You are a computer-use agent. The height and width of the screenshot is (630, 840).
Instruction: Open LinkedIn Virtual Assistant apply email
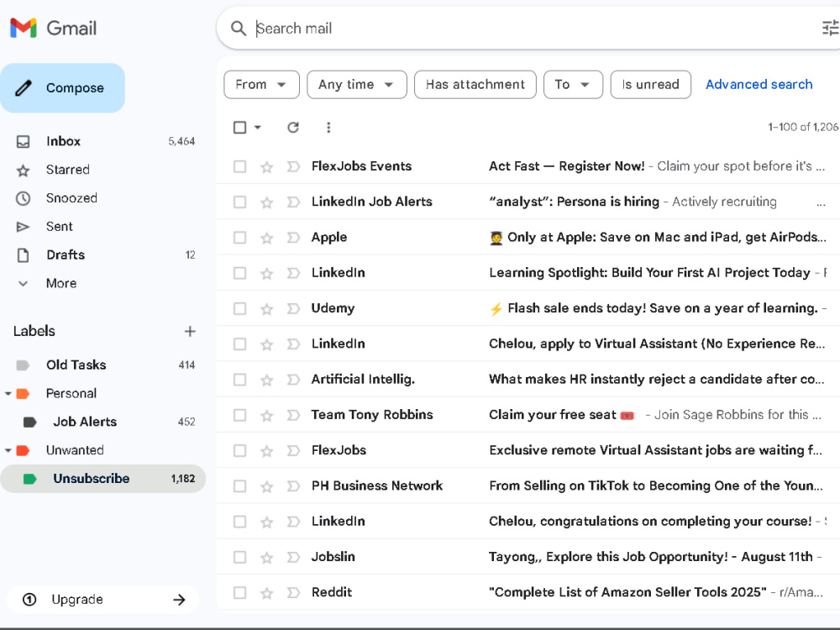528,344
